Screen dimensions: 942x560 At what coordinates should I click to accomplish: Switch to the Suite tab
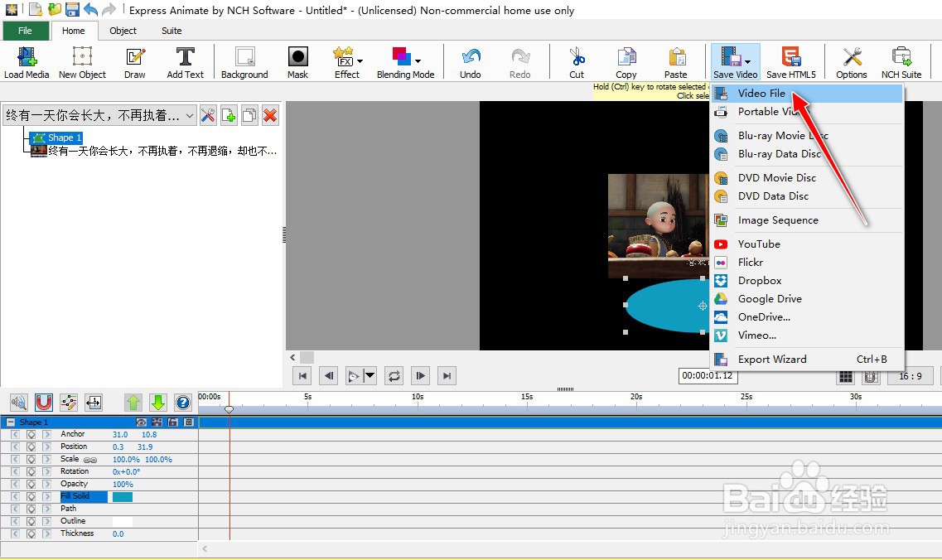(x=171, y=31)
